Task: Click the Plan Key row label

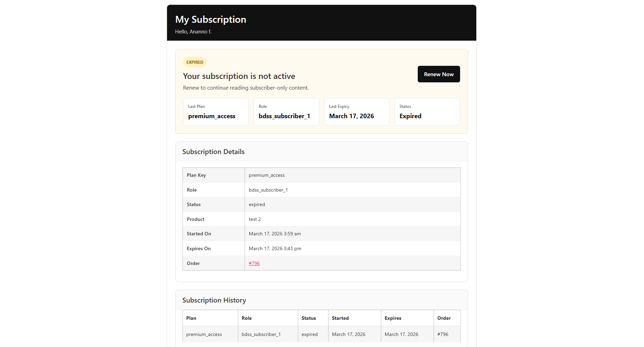Action: click(x=196, y=175)
